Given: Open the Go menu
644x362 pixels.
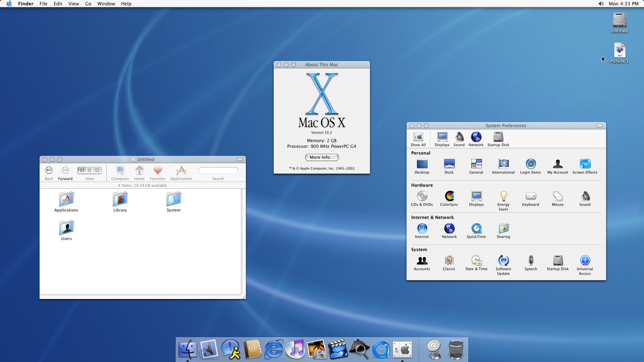Looking at the screenshot, I should pos(88,4).
